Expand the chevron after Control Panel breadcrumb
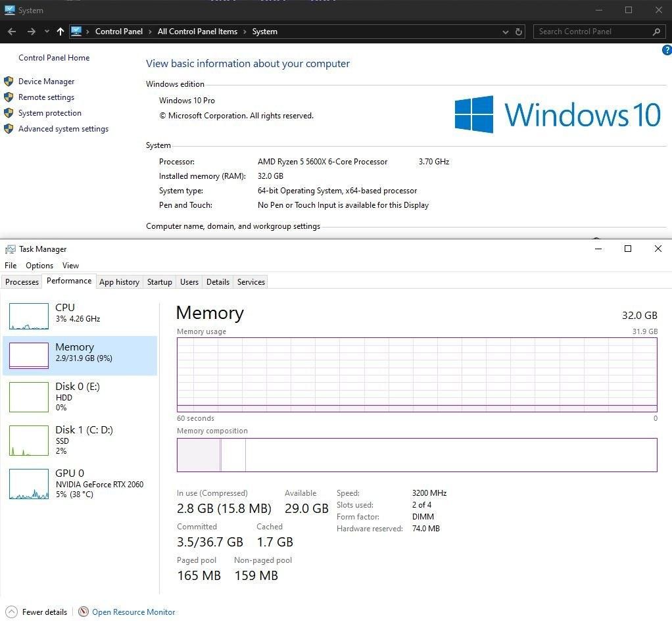This screenshot has height=628, width=672. [x=150, y=32]
